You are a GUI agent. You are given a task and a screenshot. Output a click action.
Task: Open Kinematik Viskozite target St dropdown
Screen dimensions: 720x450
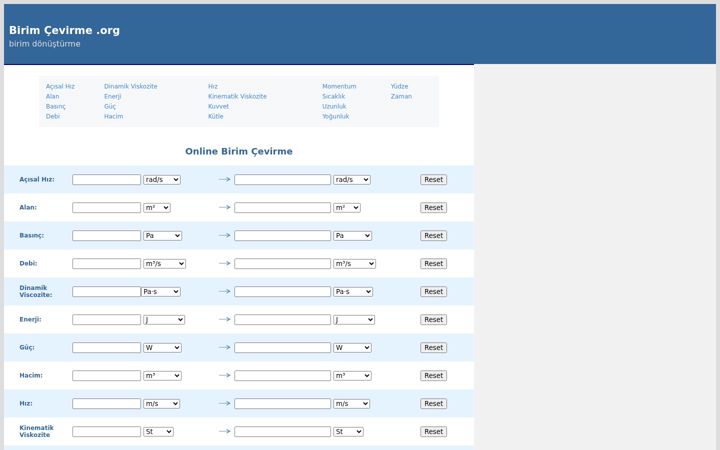[x=349, y=432]
